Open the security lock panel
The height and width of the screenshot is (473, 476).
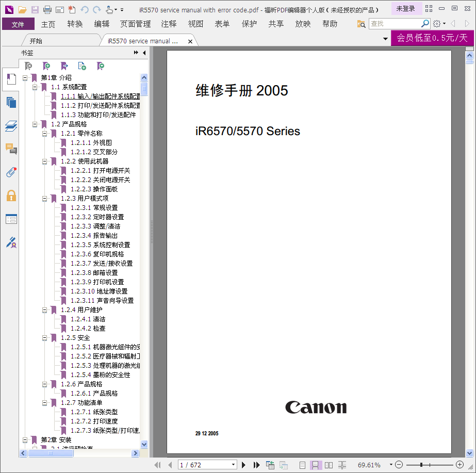(11, 195)
